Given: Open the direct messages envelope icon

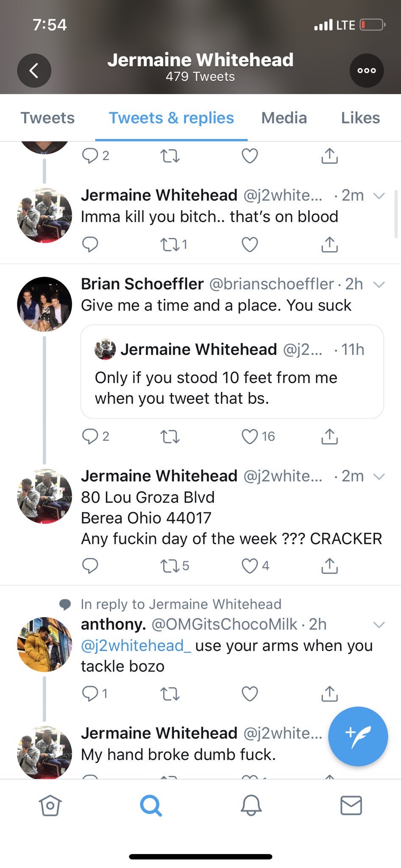Looking at the screenshot, I should point(351,805).
